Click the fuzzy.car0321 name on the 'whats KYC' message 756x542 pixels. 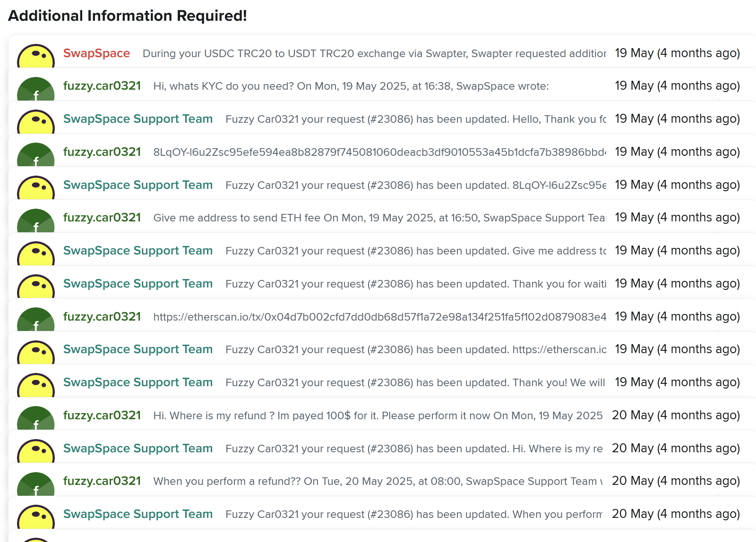(x=102, y=86)
